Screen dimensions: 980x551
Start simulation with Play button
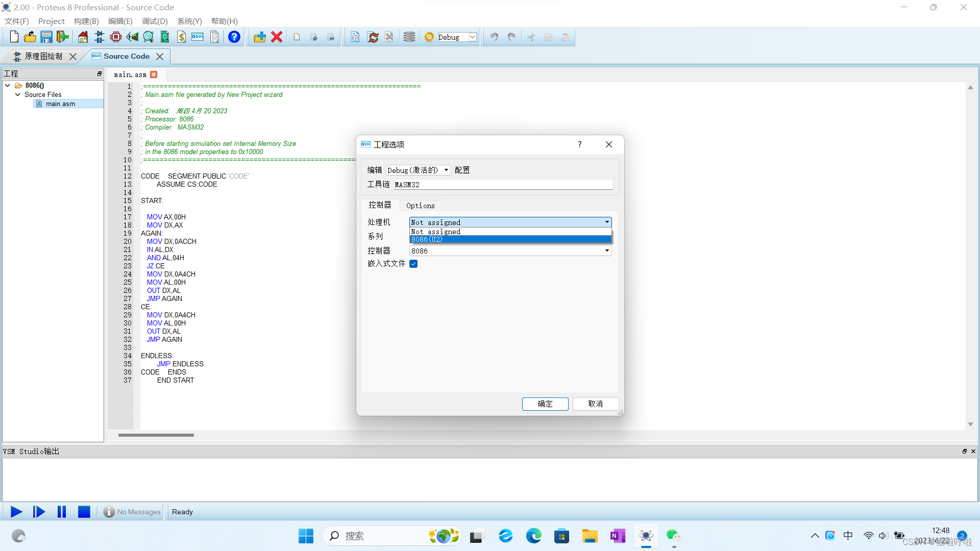16,512
